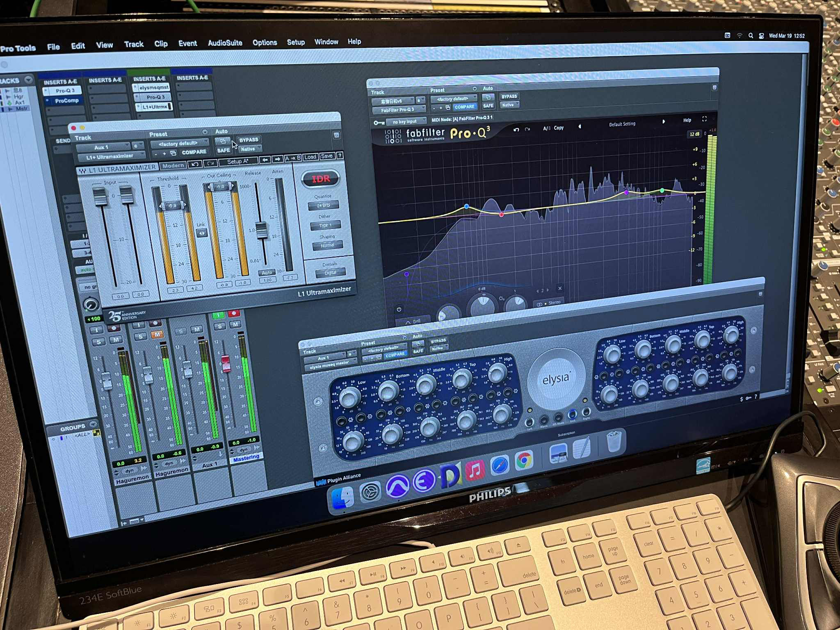Toggle the orange Mute button on second Haguremon track

point(157,335)
